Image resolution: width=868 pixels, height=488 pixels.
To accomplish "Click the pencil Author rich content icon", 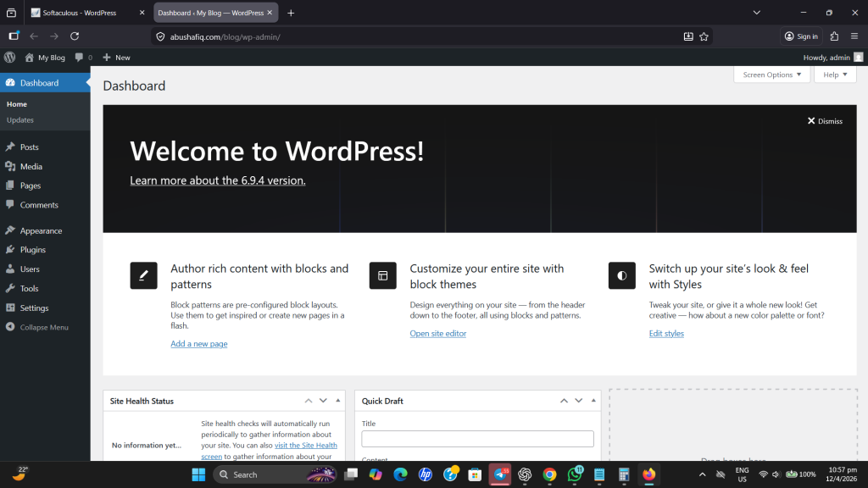I will coord(143,275).
